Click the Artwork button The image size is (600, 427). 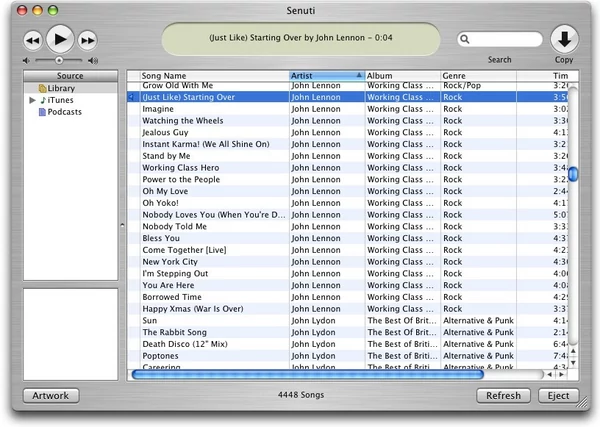coord(51,396)
